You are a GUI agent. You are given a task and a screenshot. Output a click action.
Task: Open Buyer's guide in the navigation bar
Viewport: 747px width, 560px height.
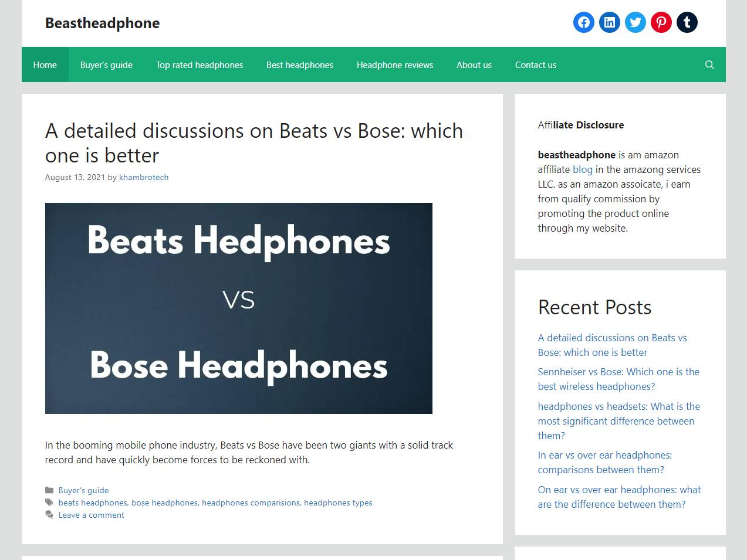pyautogui.click(x=106, y=65)
